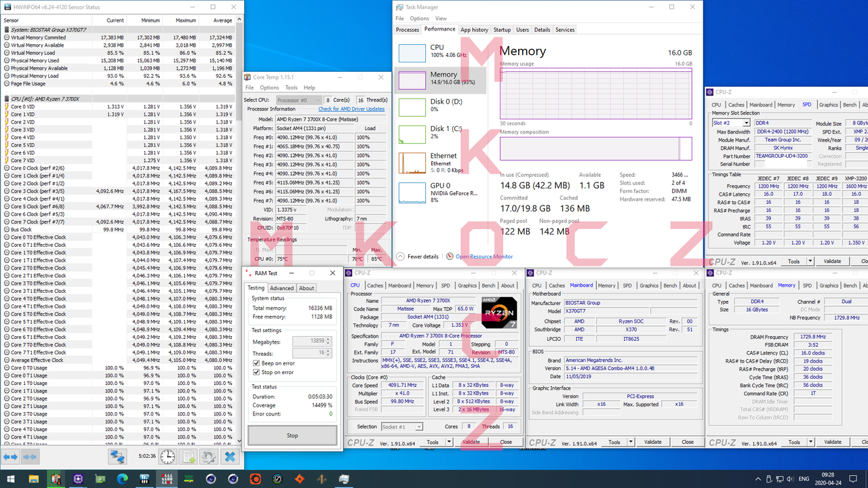This screenshot has width=868, height=488.
Task: Switch to the App history tab in Task Manager
Action: [x=474, y=30]
